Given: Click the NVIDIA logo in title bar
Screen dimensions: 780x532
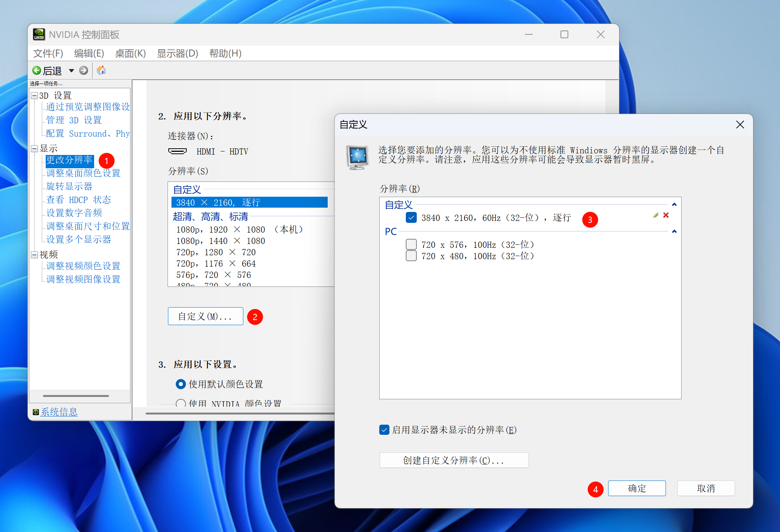Looking at the screenshot, I should [39, 34].
